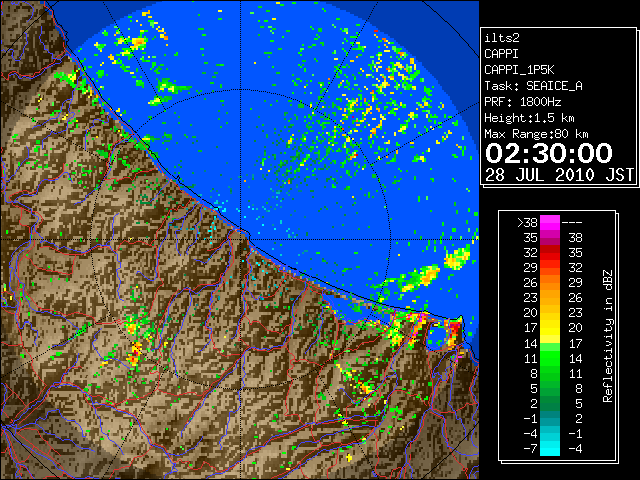Pick the cyan -7 to -4 dBZ legend band

550,448
